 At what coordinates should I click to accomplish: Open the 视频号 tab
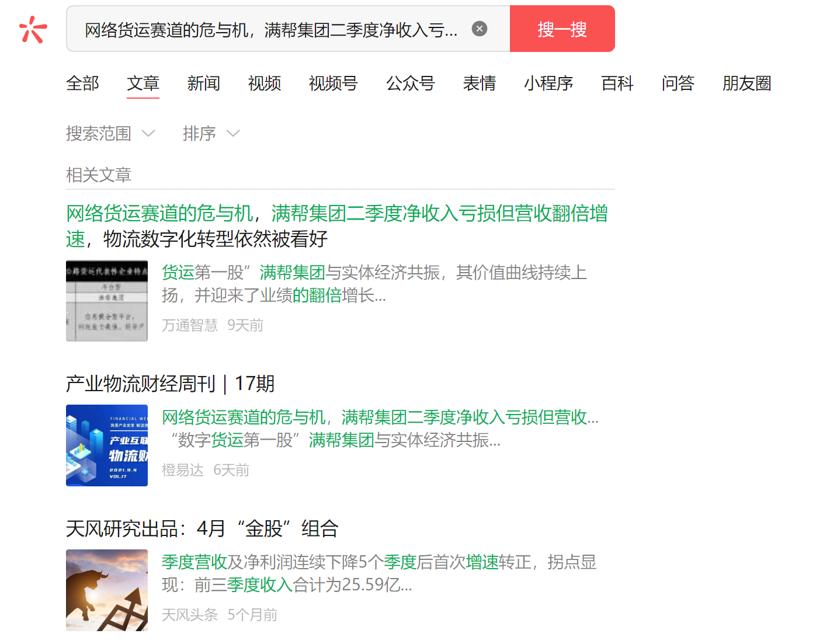333,83
